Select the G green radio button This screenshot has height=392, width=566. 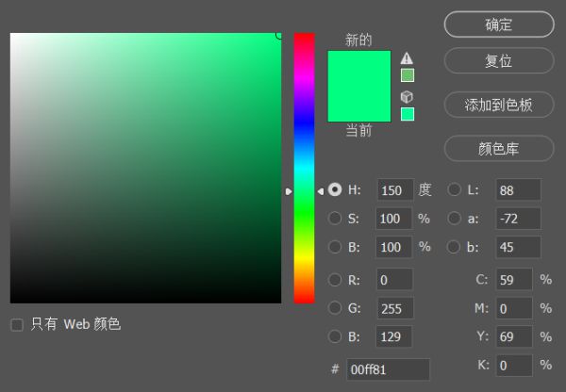tap(335, 308)
